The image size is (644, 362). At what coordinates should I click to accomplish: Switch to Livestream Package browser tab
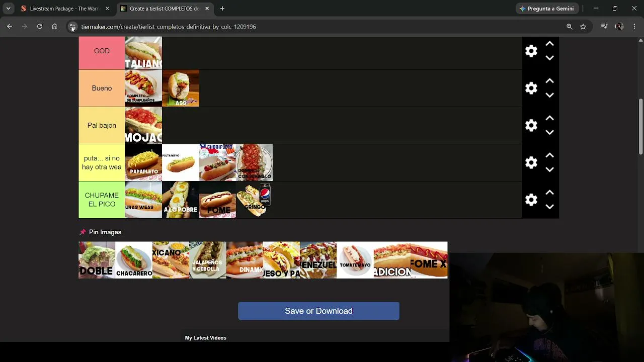(x=64, y=9)
